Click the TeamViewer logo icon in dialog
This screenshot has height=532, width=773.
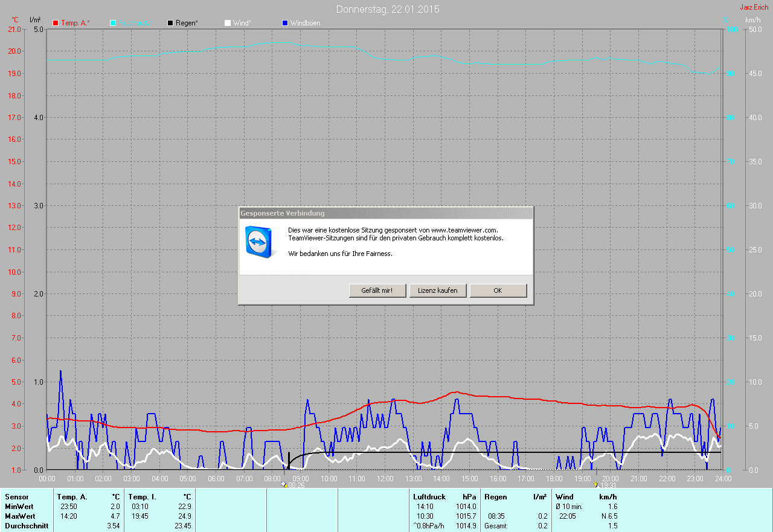point(258,243)
